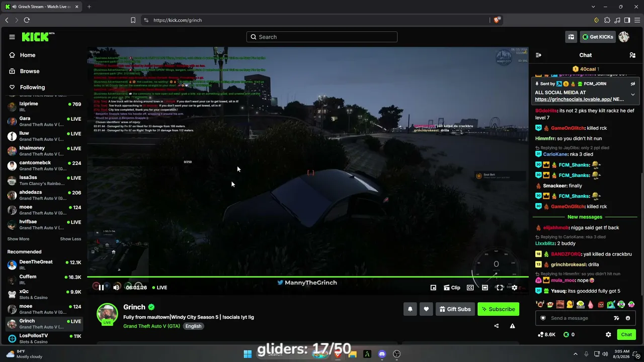Open the Clip creation tool
The height and width of the screenshot is (362, 644).
click(452, 288)
